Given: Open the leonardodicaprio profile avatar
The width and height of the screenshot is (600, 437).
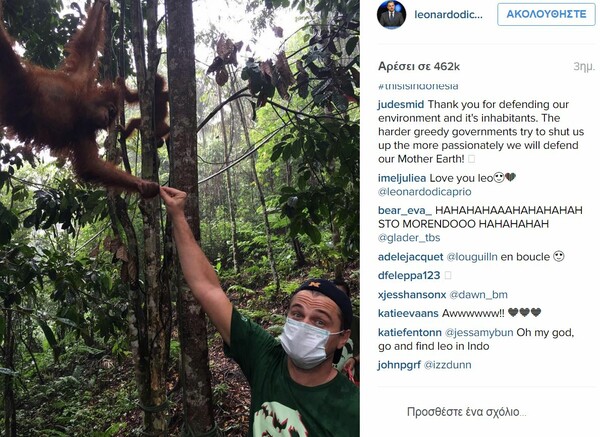Looking at the screenshot, I should (391, 15).
